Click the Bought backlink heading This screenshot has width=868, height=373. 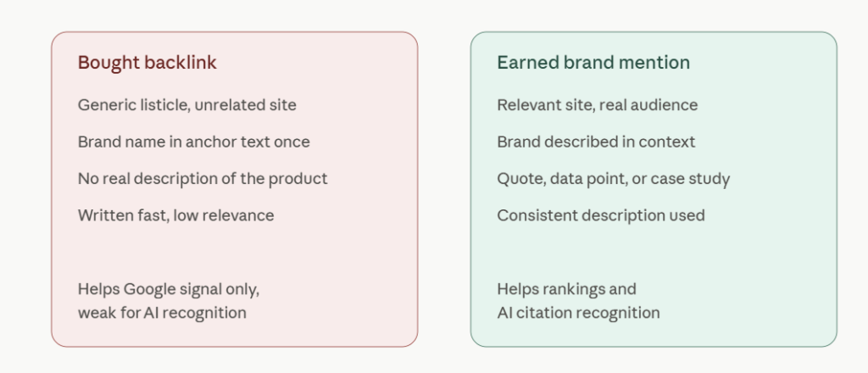click(147, 63)
